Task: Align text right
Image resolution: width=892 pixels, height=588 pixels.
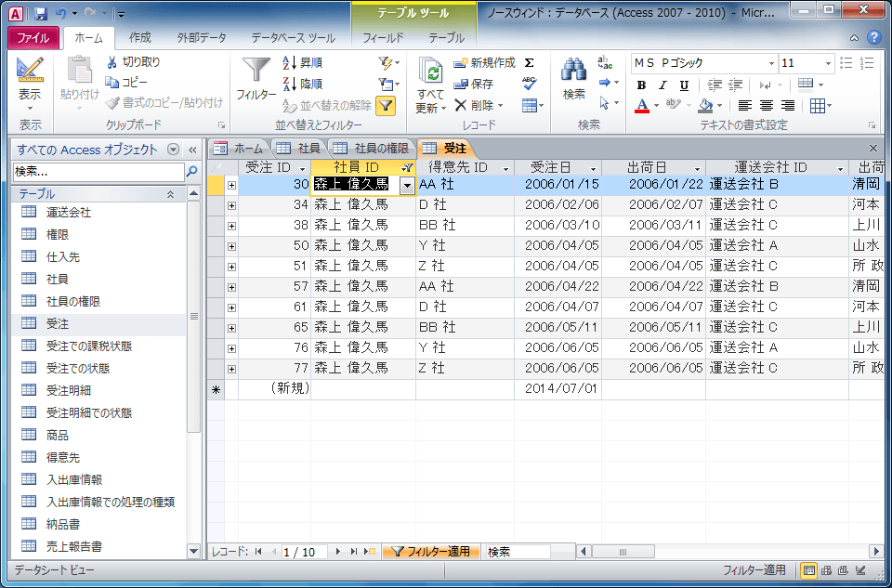Action: [x=788, y=105]
